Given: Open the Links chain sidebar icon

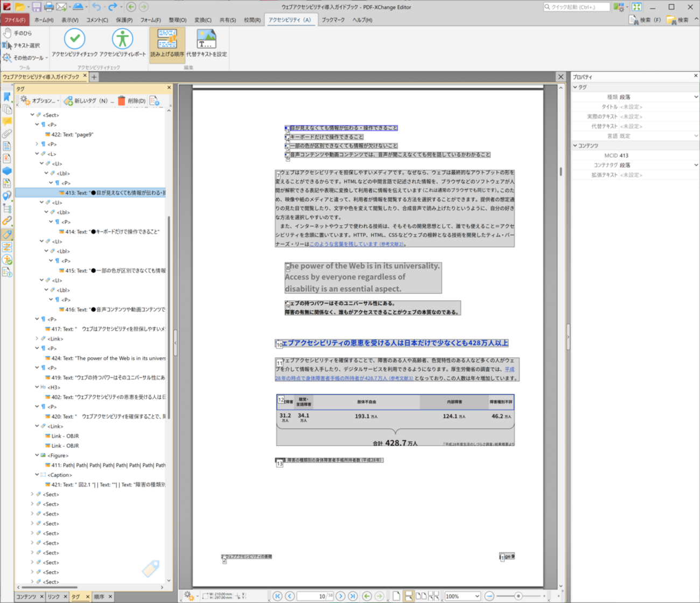Looking at the screenshot, I should coord(7,220).
